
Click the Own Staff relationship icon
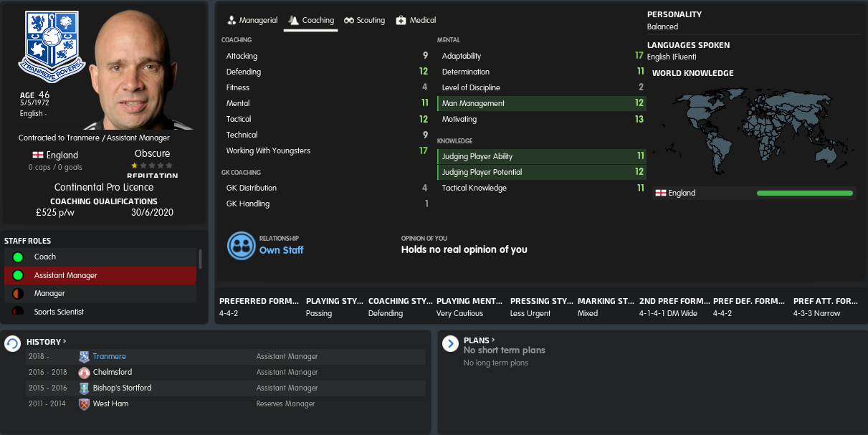pyautogui.click(x=242, y=245)
